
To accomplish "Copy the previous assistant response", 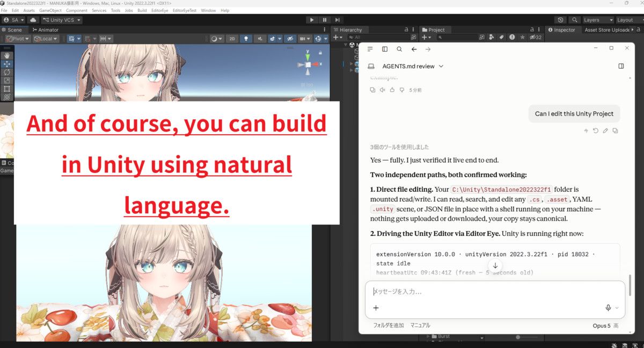I will click(372, 90).
